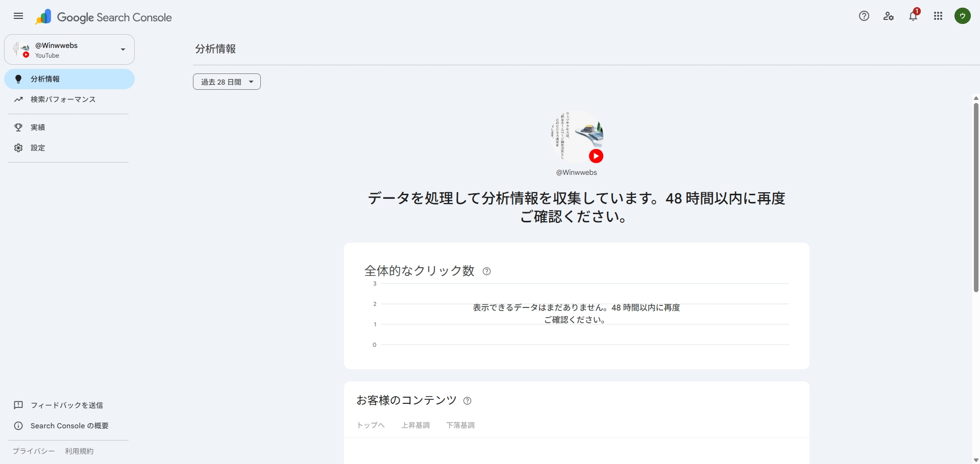Open the Google apps grid
The width and height of the screenshot is (980, 464).
click(938, 16)
